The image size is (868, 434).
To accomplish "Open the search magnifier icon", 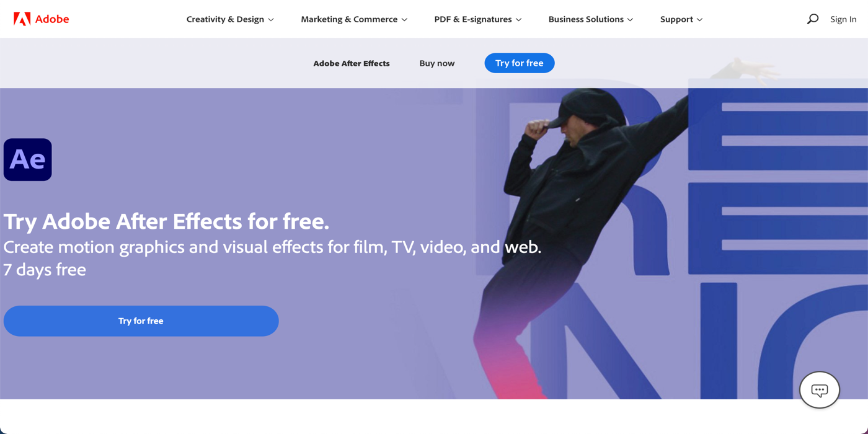I will 812,19.
